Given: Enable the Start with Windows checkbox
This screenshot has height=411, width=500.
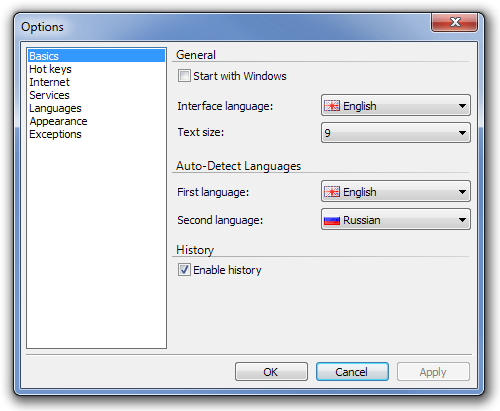Looking at the screenshot, I should [184, 76].
